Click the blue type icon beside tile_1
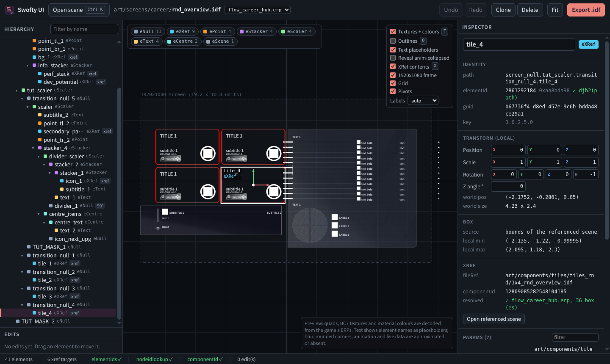This screenshot has width=610, height=364. [34, 264]
